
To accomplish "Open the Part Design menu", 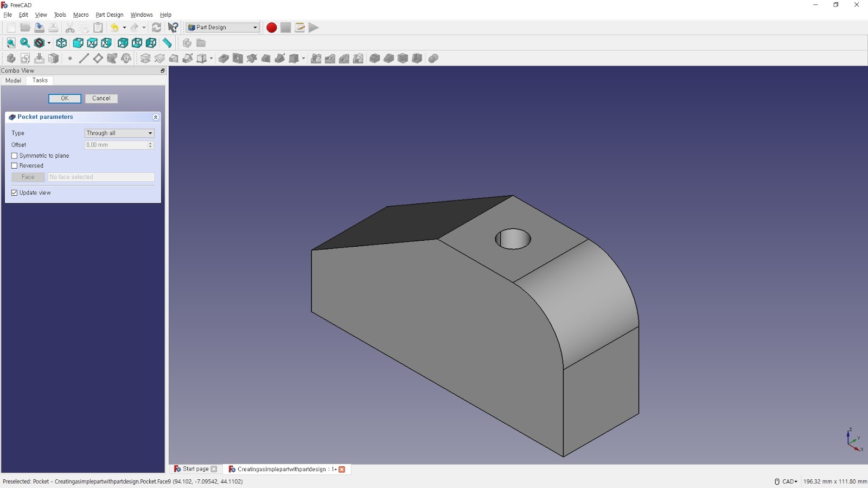I will [109, 15].
